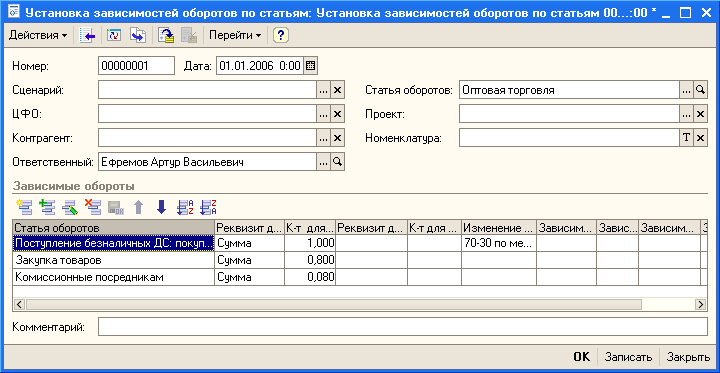Click into the Проект text field
The width and height of the screenshot is (720, 373).
(569, 114)
